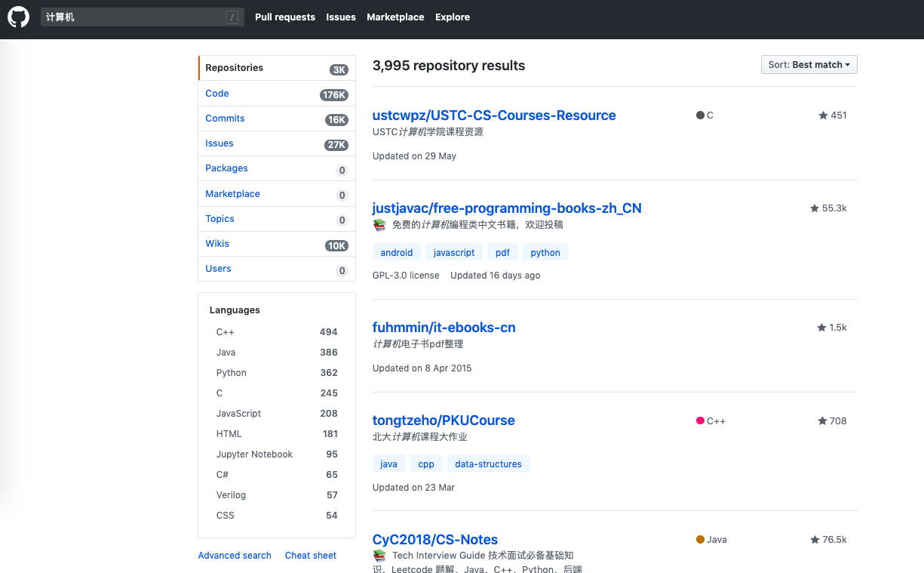Click the python topic tag
924x573 pixels.
click(x=545, y=253)
